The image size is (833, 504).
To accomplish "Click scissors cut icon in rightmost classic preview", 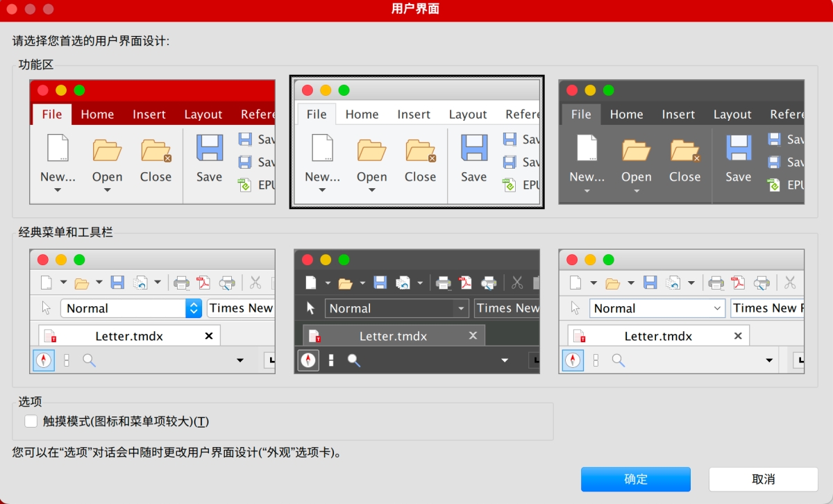I will pyautogui.click(x=790, y=283).
